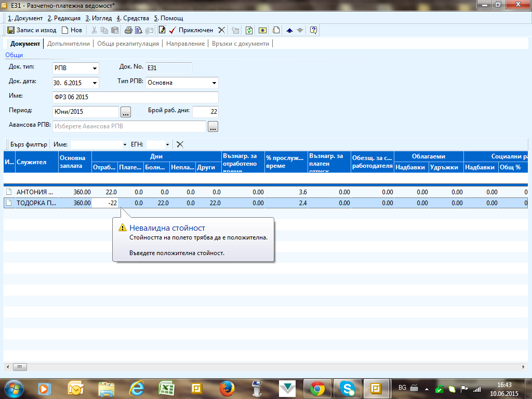Click the gray down arrow icon
The height and width of the screenshot is (399, 532).
pos(300,30)
